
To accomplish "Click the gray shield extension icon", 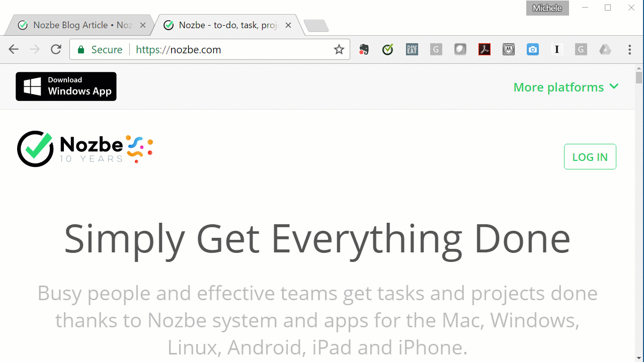I will point(460,49).
